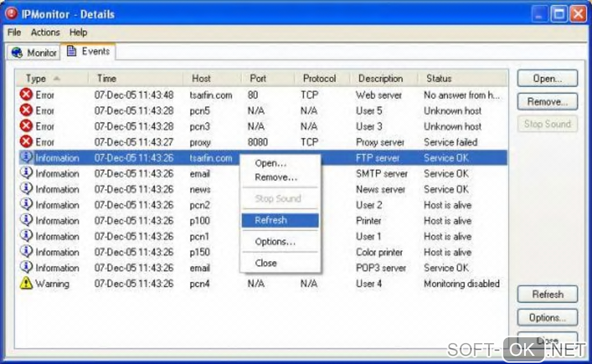Click the Refresh button on the right
Image resolution: width=592 pixels, height=364 pixels.
[x=547, y=294]
